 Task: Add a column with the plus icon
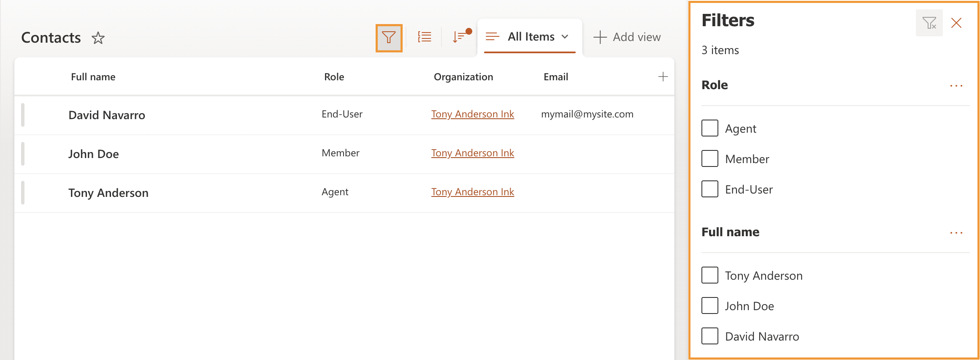(663, 77)
